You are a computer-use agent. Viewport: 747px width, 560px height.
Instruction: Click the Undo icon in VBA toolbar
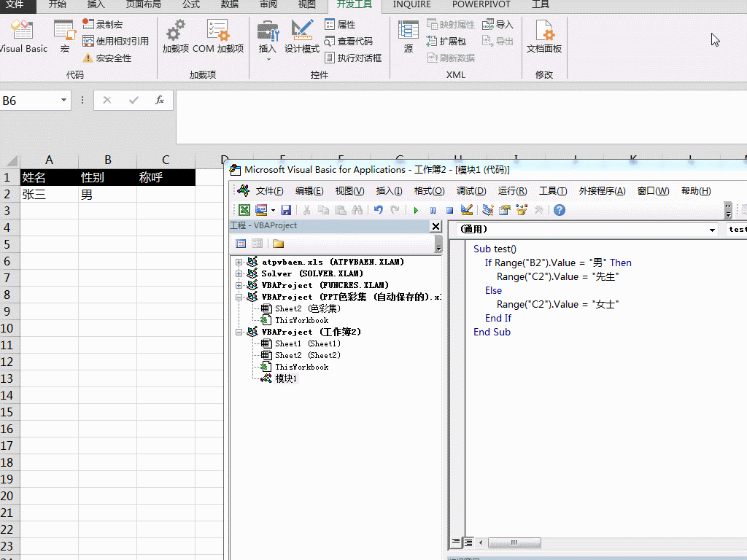[379, 210]
